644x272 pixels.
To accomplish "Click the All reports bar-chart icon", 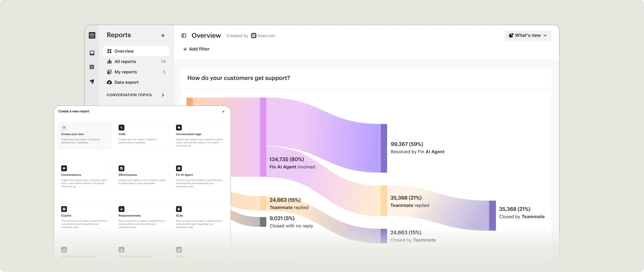I will pos(110,61).
